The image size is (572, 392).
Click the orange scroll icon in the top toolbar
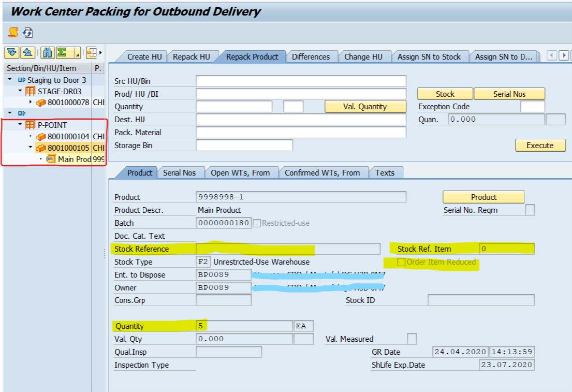coord(13,33)
